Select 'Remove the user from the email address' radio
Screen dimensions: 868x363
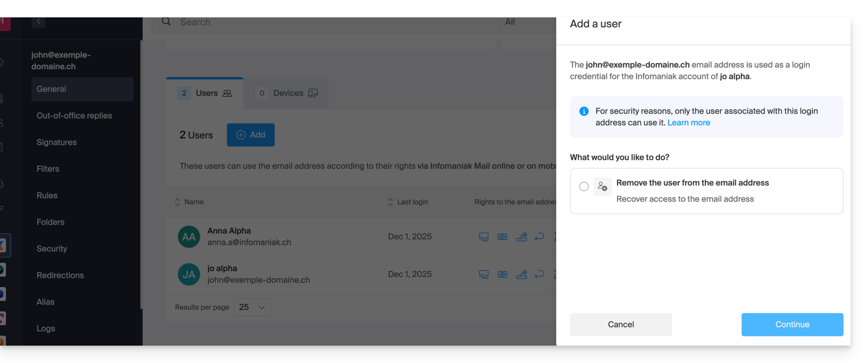point(584,186)
